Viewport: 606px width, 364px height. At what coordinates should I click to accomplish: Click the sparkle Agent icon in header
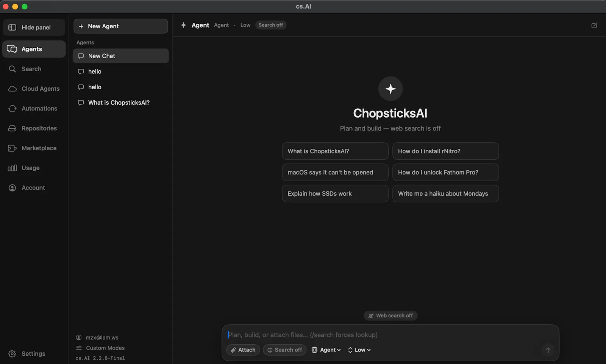(x=183, y=25)
